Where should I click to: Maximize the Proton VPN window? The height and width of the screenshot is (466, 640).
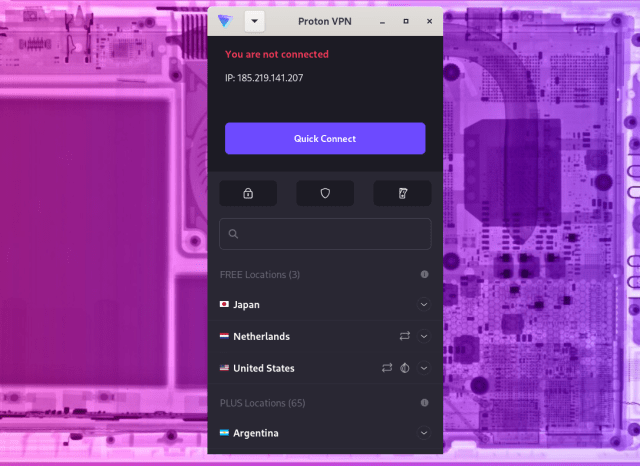tap(406, 21)
